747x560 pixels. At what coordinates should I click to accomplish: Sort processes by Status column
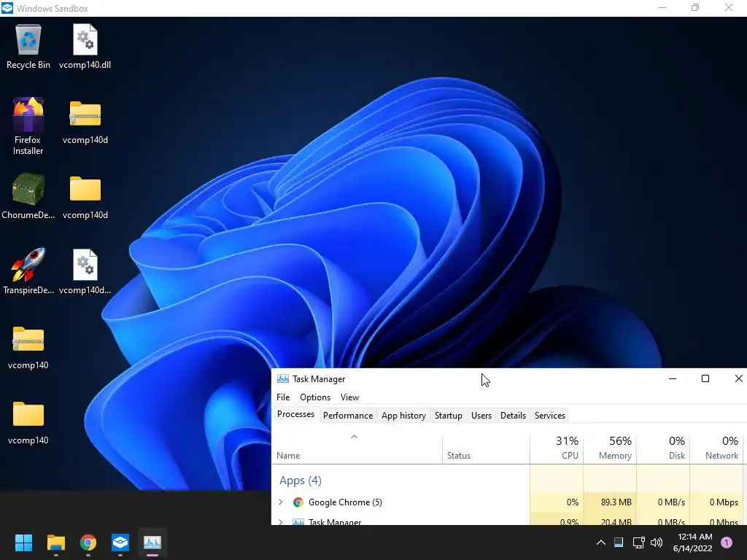[x=486, y=448]
